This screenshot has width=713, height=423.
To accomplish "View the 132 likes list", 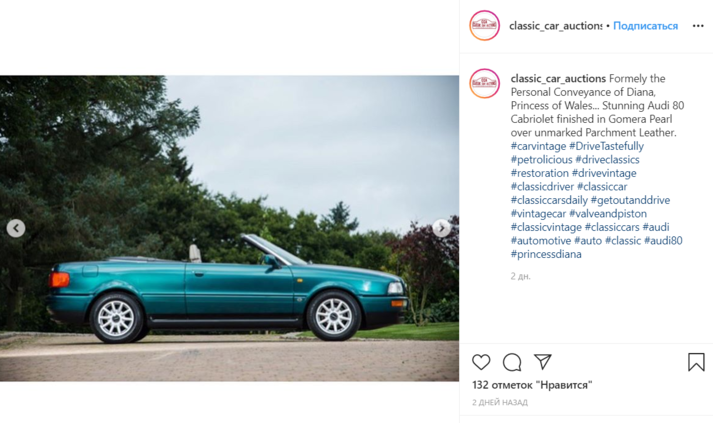I will click(532, 385).
